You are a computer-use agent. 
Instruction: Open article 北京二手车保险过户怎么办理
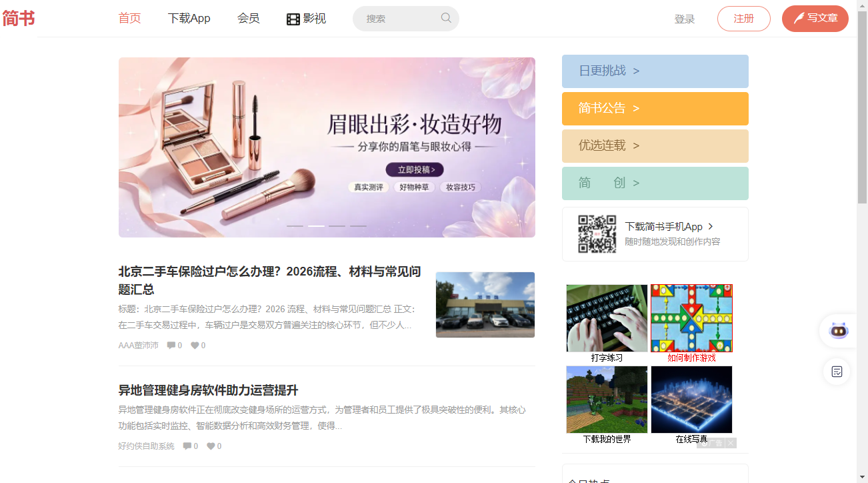pos(270,281)
